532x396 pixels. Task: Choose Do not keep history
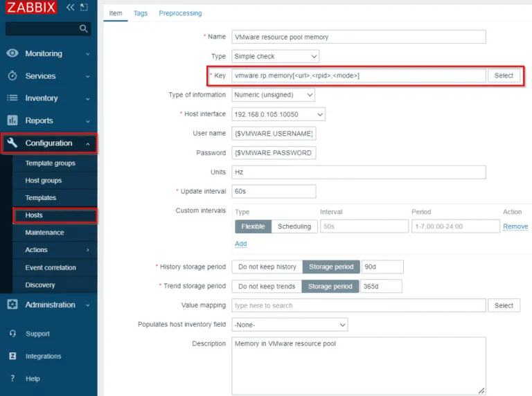(267, 267)
